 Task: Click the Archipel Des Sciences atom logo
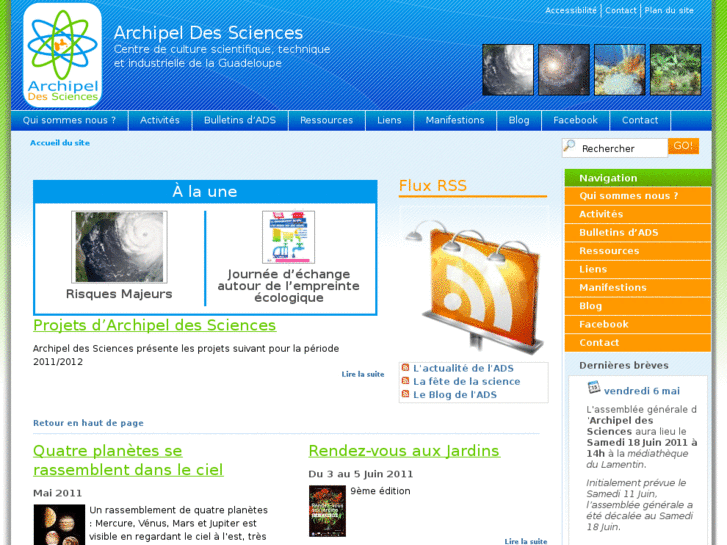63,55
